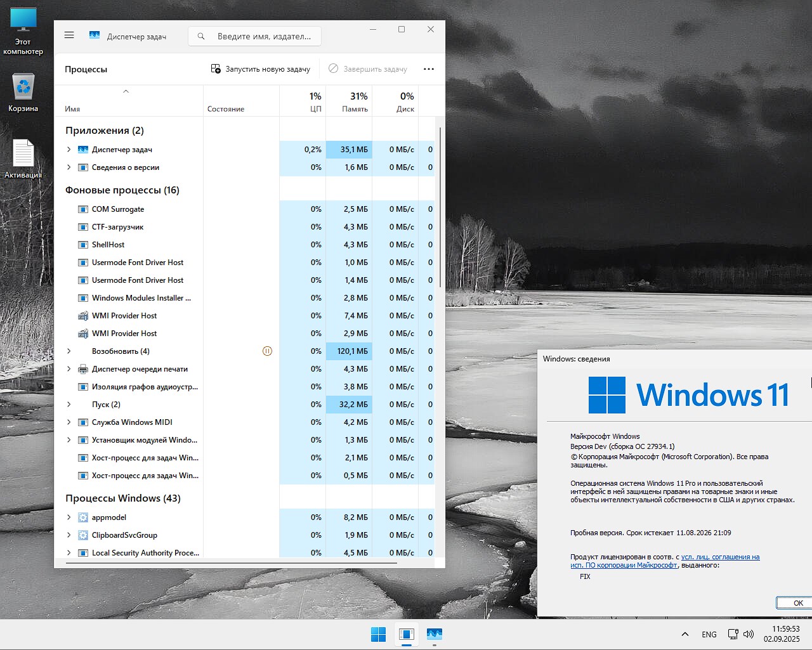Expand the 'Диспетчер задач' process row

[x=69, y=150]
